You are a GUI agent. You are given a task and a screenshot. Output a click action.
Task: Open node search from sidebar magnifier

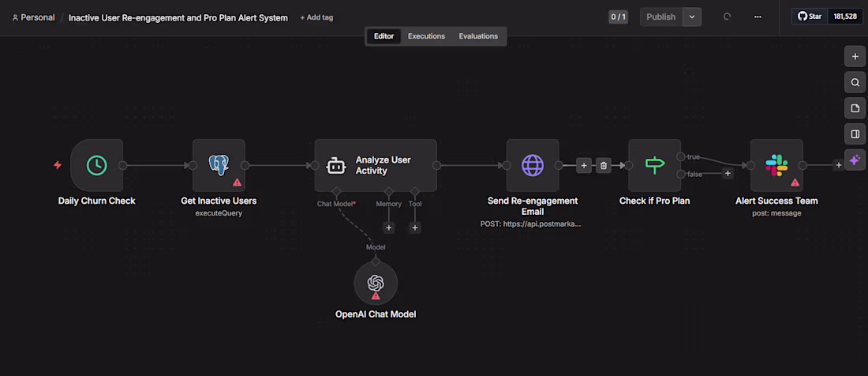pos(855,82)
